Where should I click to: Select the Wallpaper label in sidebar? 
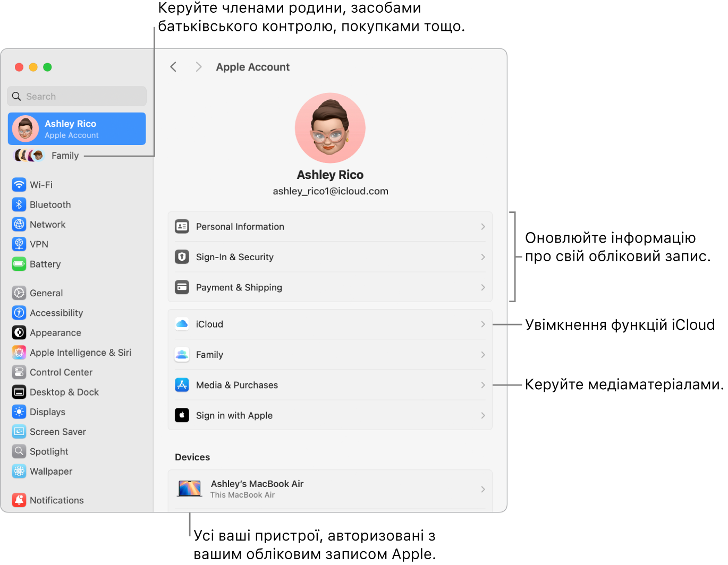coord(51,471)
